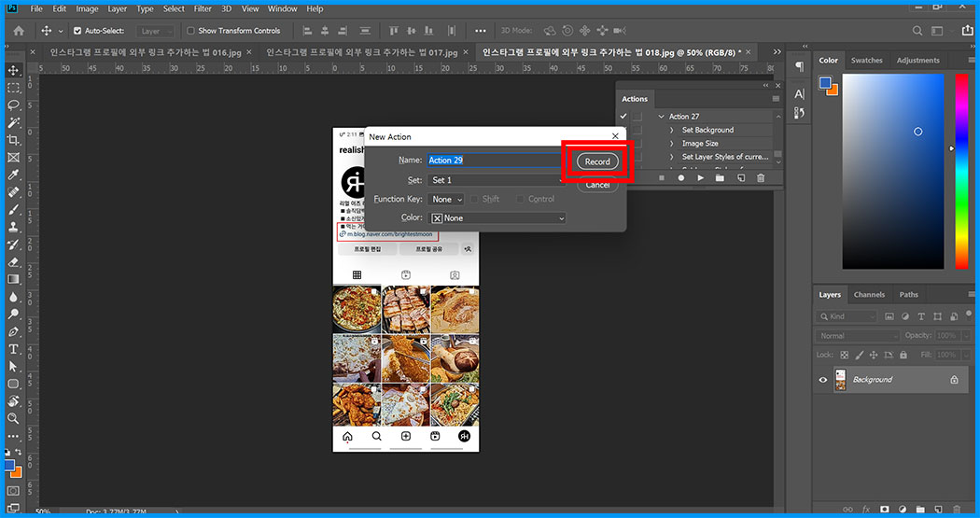This screenshot has width=980, height=518.
Task: Select the Zoom tool
Action: click(x=13, y=418)
